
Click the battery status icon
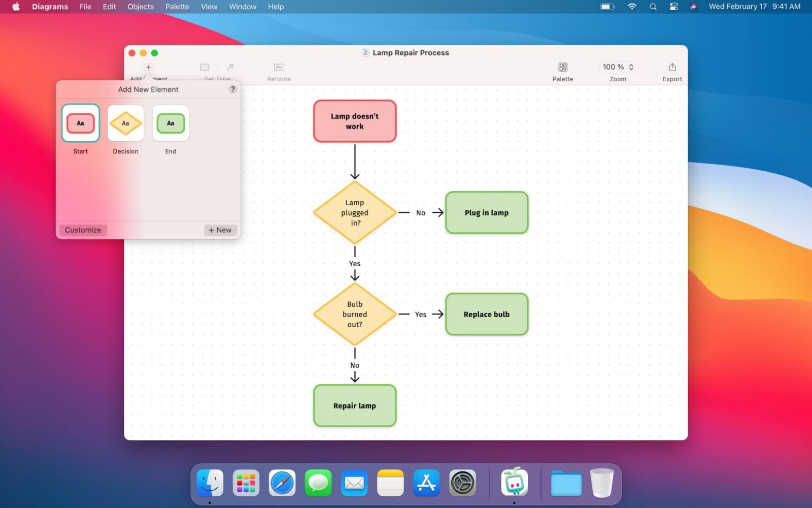point(607,7)
